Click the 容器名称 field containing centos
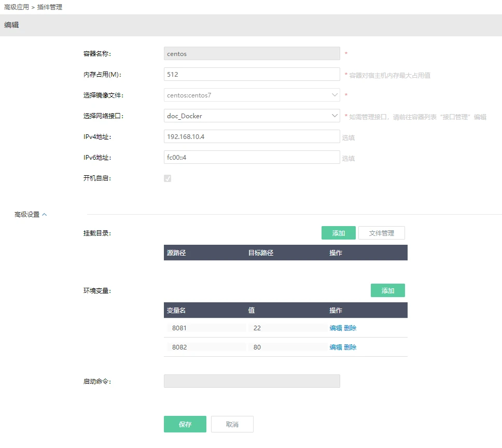This screenshot has height=448, width=502. coord(252,54)
